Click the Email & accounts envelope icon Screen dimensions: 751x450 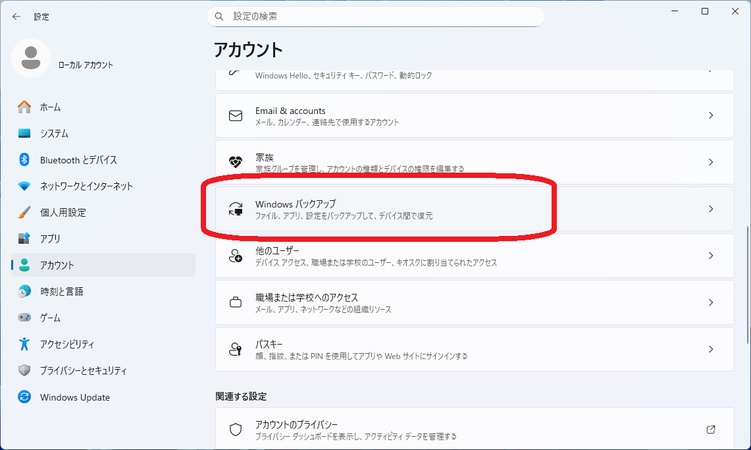click(x=235, y=115)
